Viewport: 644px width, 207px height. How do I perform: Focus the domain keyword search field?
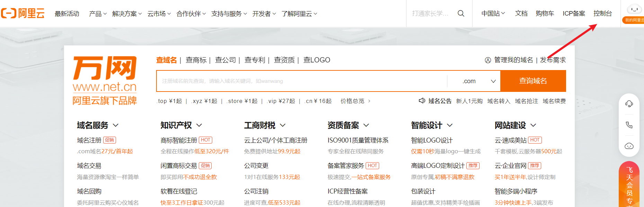[302, 81]
